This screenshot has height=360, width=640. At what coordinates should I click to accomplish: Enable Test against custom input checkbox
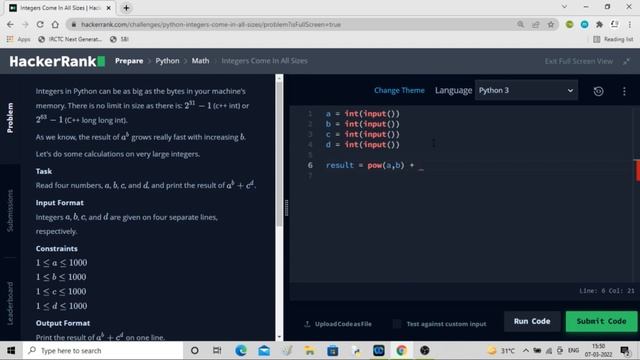pos(396,324)
